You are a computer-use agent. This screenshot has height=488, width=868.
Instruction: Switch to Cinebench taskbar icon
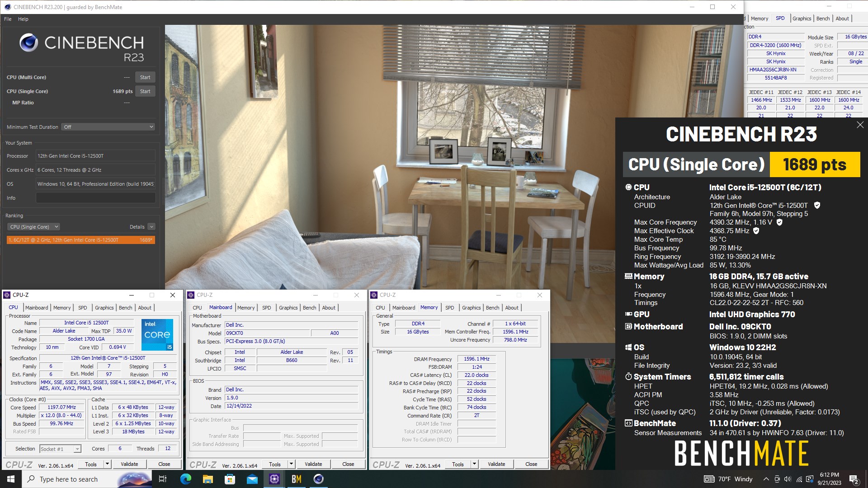[x=319, y=479]
